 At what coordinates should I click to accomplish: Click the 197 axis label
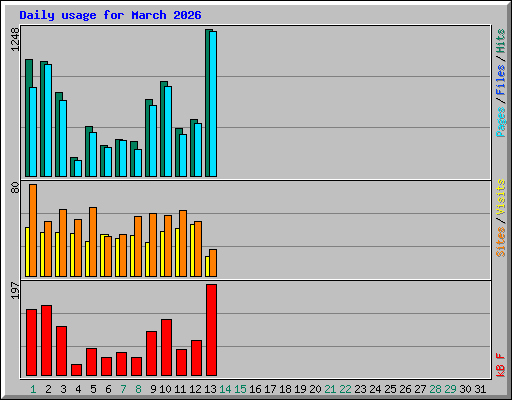15,290
